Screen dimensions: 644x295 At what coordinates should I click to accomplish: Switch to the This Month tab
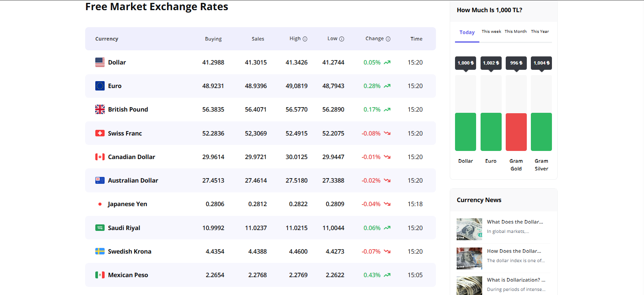pyautogui.click(x=515, y=32)
